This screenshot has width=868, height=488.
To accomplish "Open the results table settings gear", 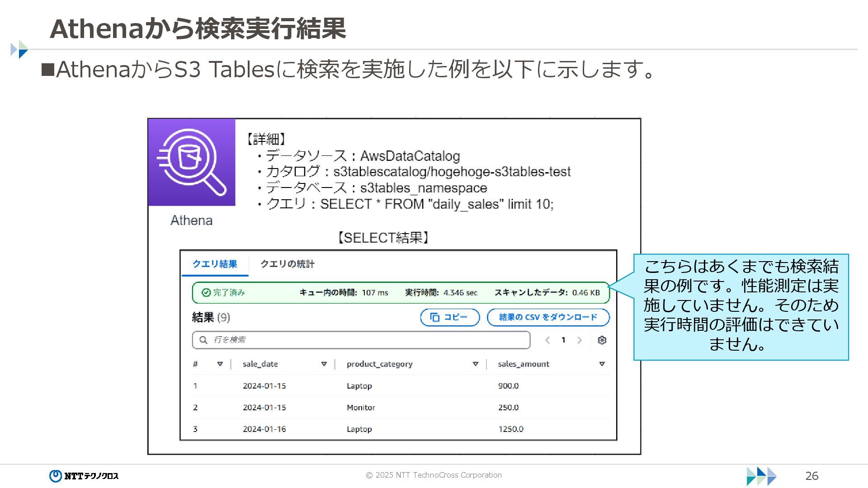I will click(602, 340).
